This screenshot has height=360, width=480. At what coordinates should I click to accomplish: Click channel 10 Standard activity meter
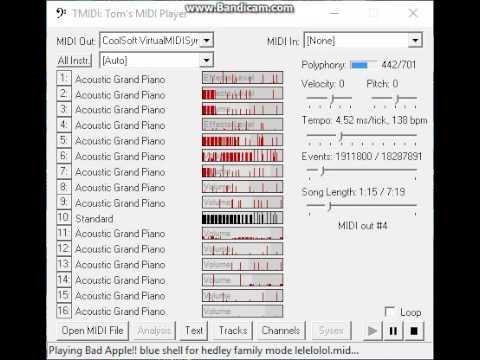[x=242, y=218]
